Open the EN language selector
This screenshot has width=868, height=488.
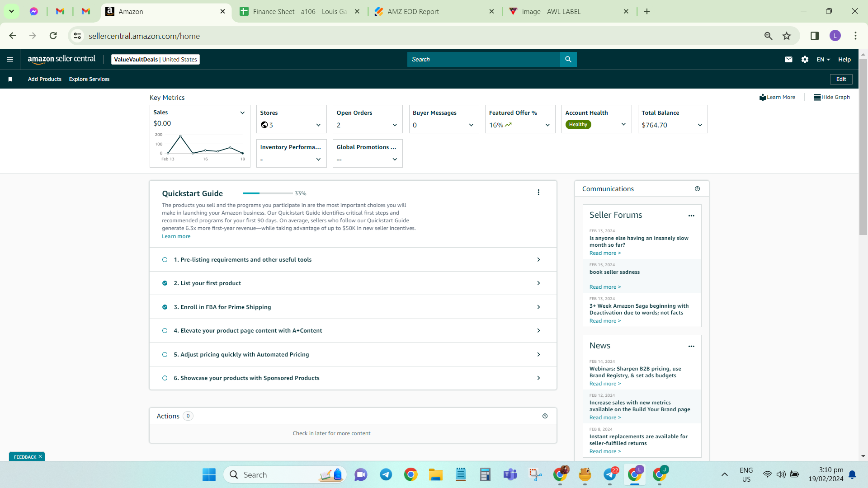(823, 59)
